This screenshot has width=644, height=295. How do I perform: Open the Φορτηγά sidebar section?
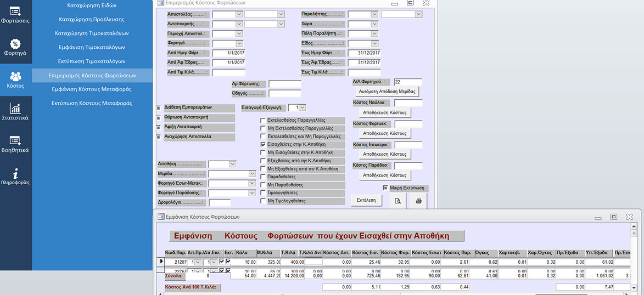15,47
